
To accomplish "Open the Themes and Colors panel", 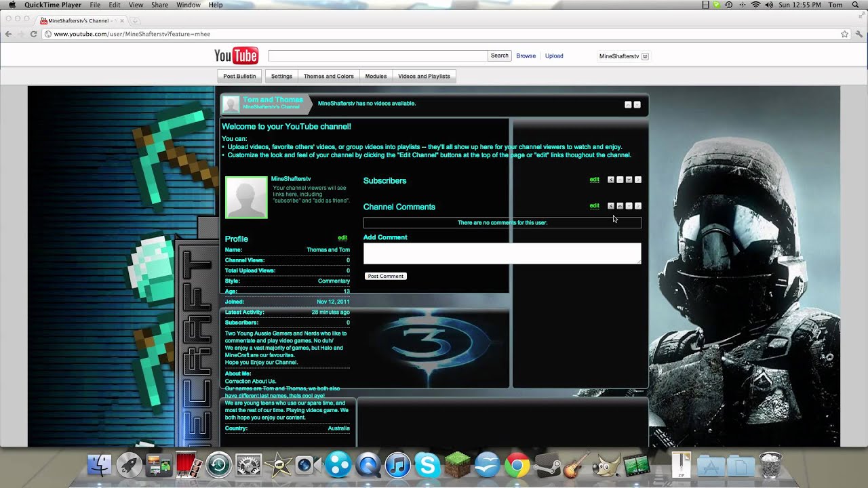I will click(329, 76).
